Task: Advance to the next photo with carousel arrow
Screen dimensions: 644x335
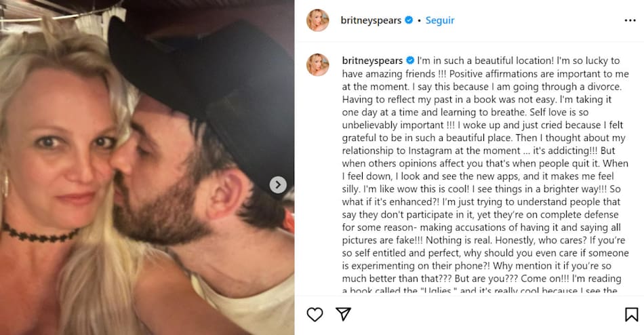Action: [278, 184]
